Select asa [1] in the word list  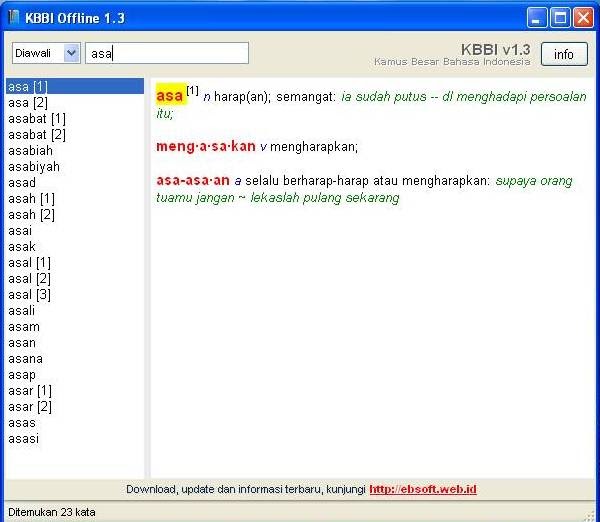tap(75, 86)
